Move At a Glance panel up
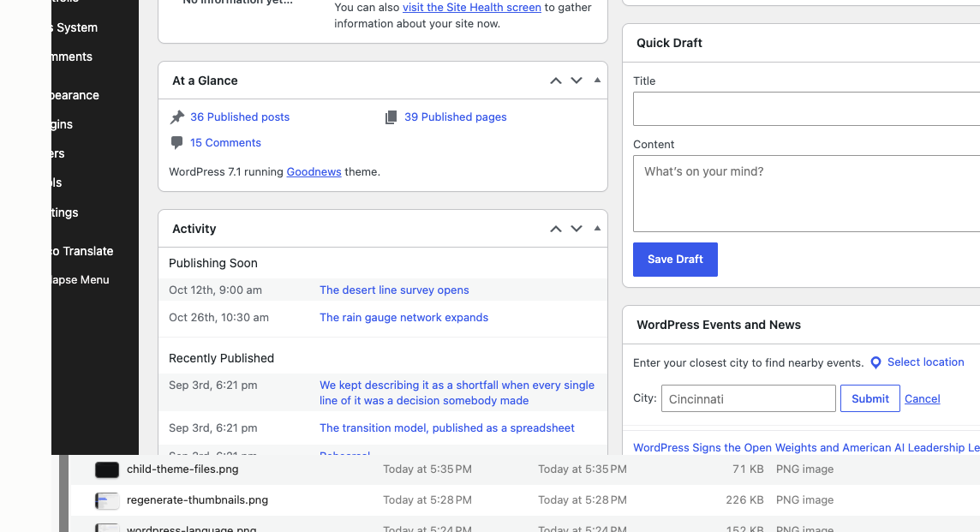Screen dimensions: 980x532 tap(556, 81)
